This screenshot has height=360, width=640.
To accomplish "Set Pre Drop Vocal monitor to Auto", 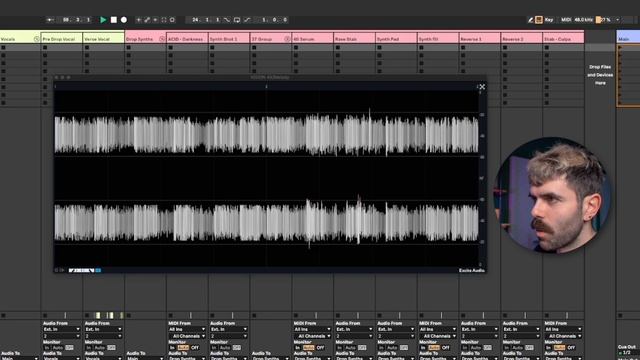I will [x=58, y=348].
